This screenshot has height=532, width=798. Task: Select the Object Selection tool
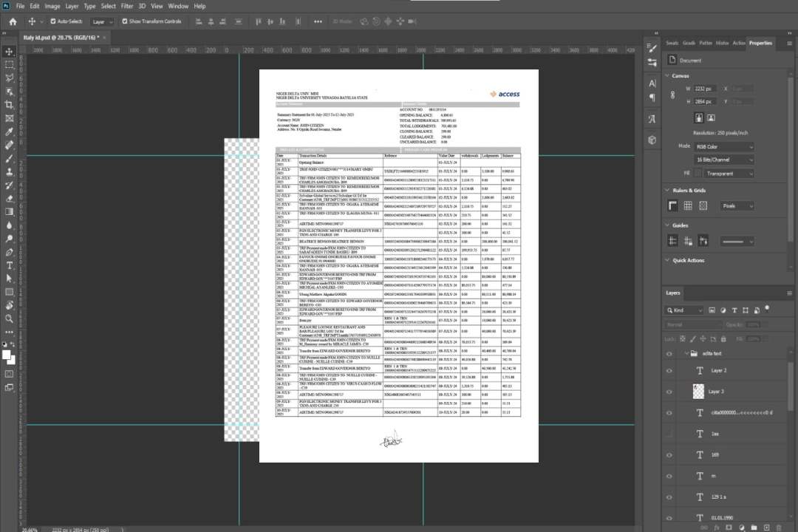pyautogui.click(x=9, y=91)
